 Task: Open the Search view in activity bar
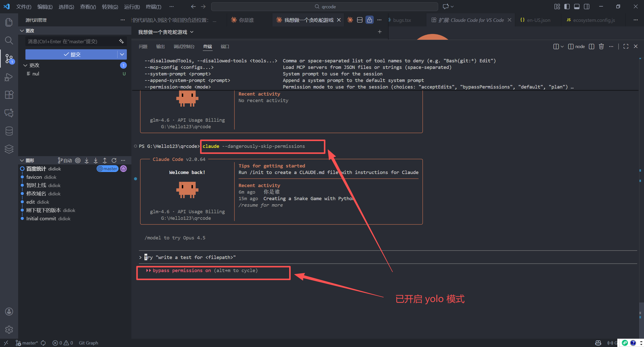coord(9,40)
